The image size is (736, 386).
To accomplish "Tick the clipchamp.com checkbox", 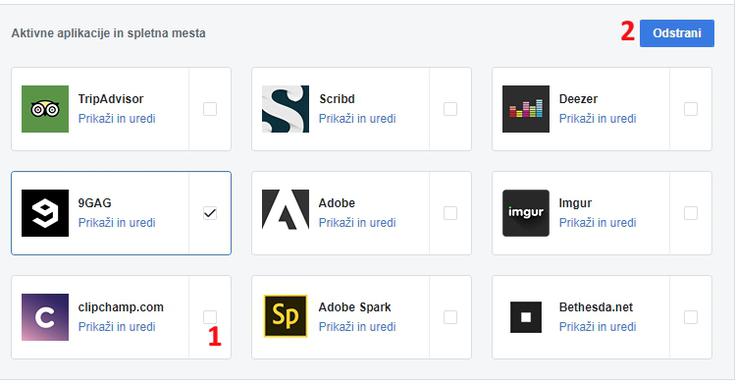I will 210,317.
